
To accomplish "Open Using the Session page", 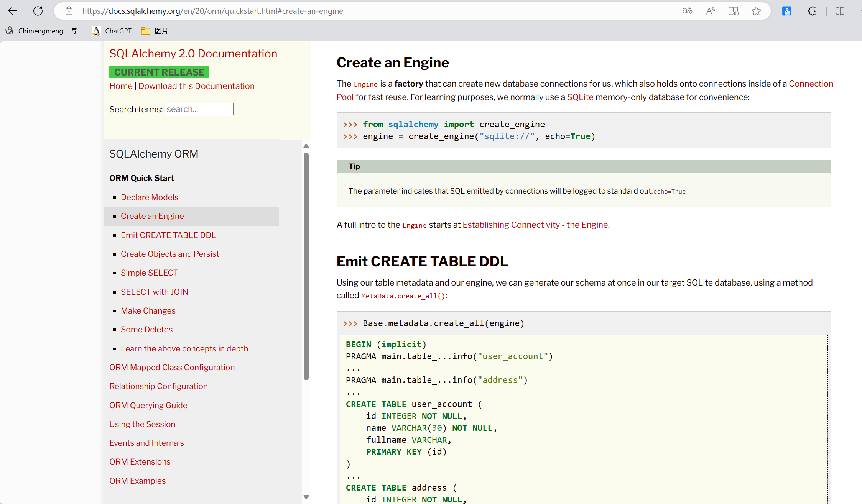I will point(142,424).
